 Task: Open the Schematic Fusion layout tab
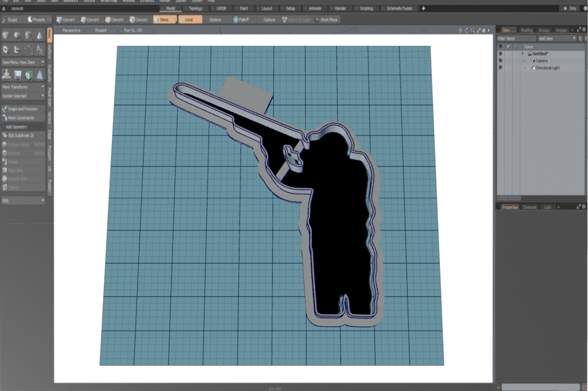click(x=399, y=8)
